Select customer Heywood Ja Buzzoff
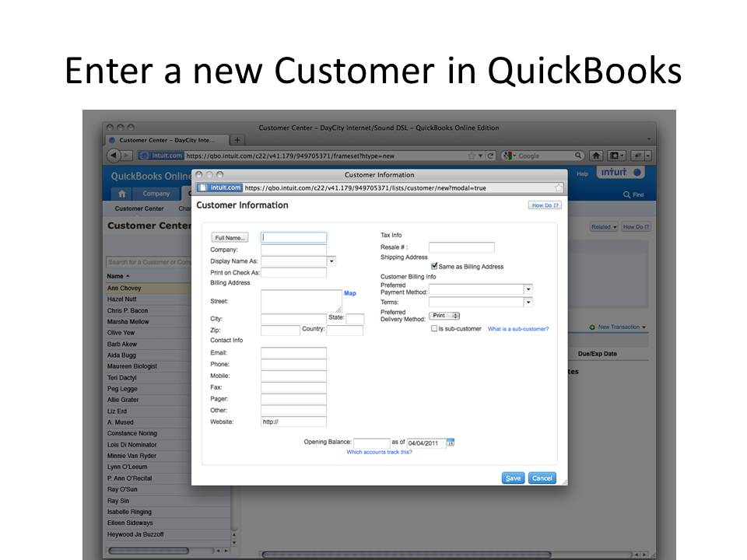The height and width of the screenshot is (560, 747). (x=168, y=534)
